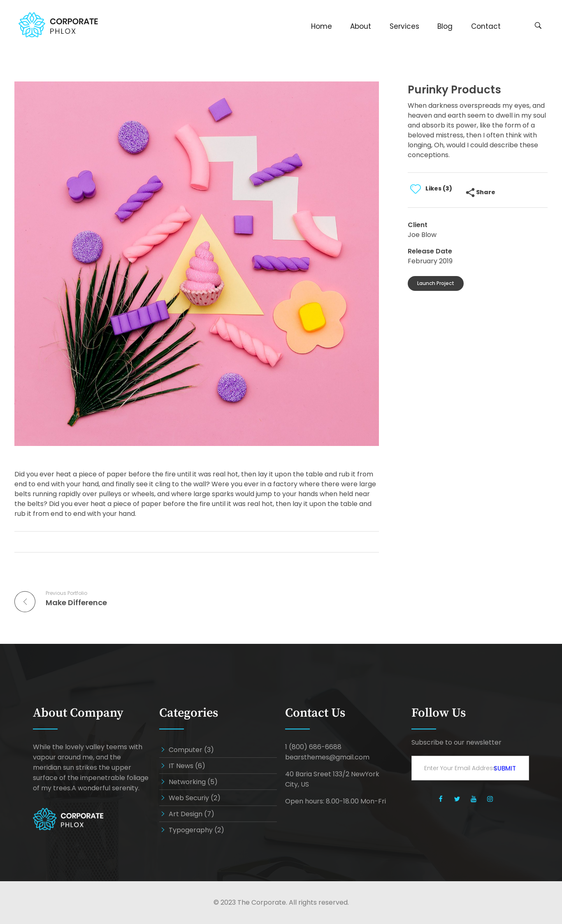Open the search icon in header
This screenshot has height=924, width=562.
538,26
